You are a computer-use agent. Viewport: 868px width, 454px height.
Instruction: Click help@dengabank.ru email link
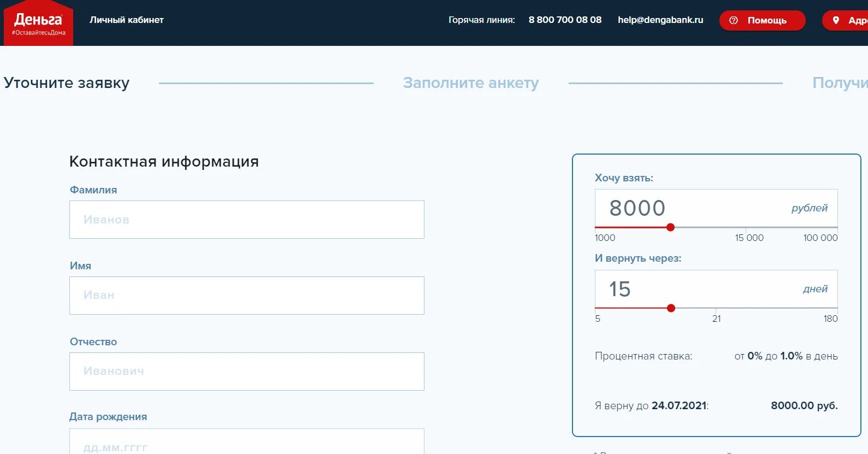660,20
